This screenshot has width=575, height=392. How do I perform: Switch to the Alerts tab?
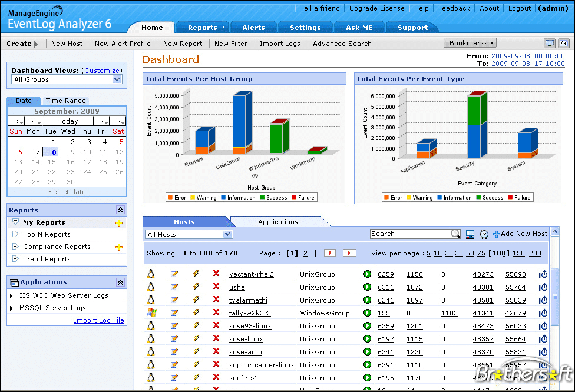(253, 28)
